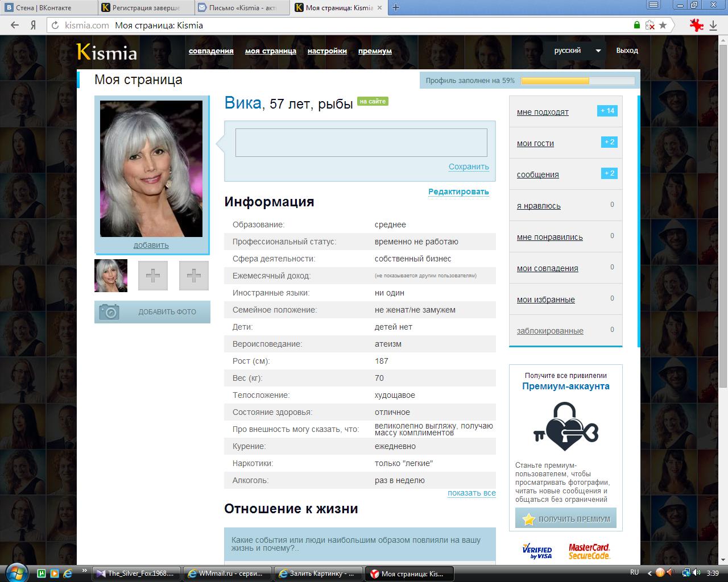The width and height of the screenshot is (728, 582).
Task: Click the small profile photo thumbnail
Action: [x=111, y=276]
